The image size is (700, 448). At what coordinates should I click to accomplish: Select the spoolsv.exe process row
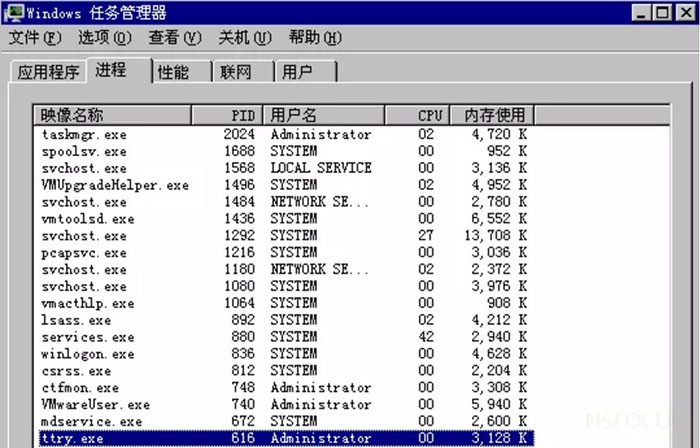pos(284,151)
